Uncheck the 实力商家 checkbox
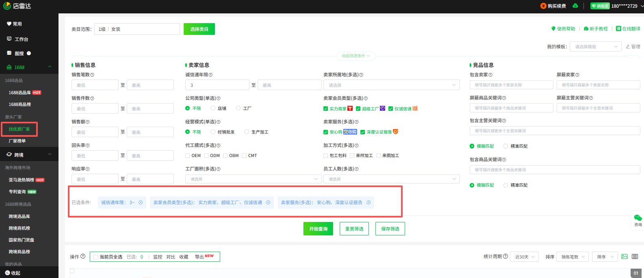The height and width of the screenshot is (278, 644). coord(325,109)
